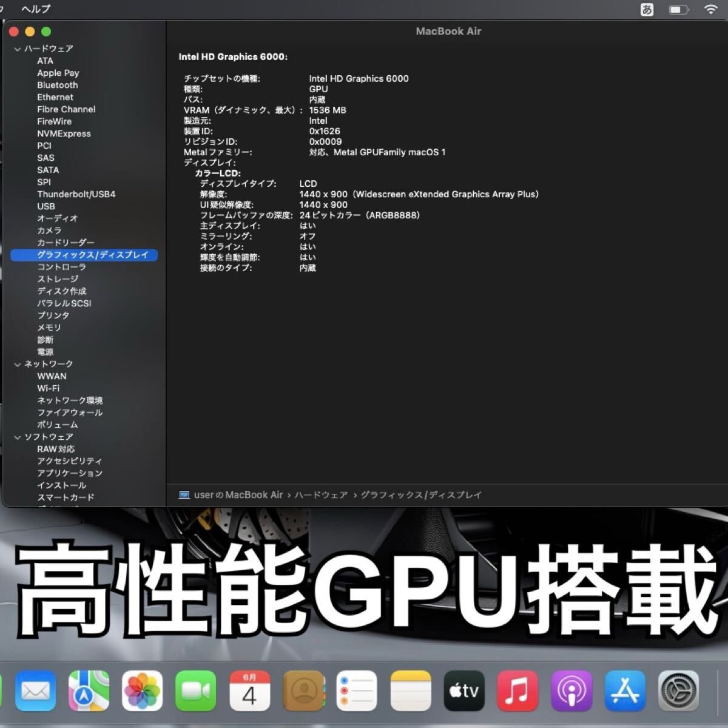This screenshot has width=728, height=728.
Task: Select Fibre Channel in the sidebar
Action: point(66,109)
